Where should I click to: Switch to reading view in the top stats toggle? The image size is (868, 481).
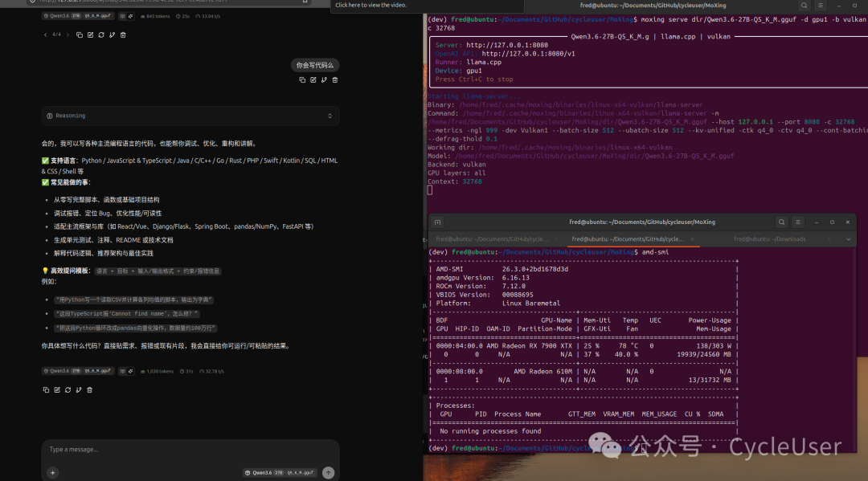[122, 16]
